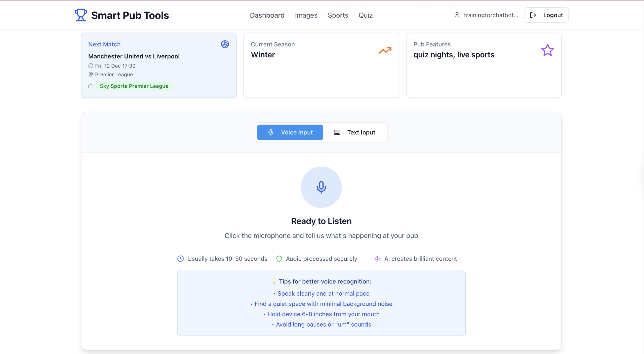Switch to Text Input mode
Image resolution: width=644 pixels, height=354 pixels.
355,132
